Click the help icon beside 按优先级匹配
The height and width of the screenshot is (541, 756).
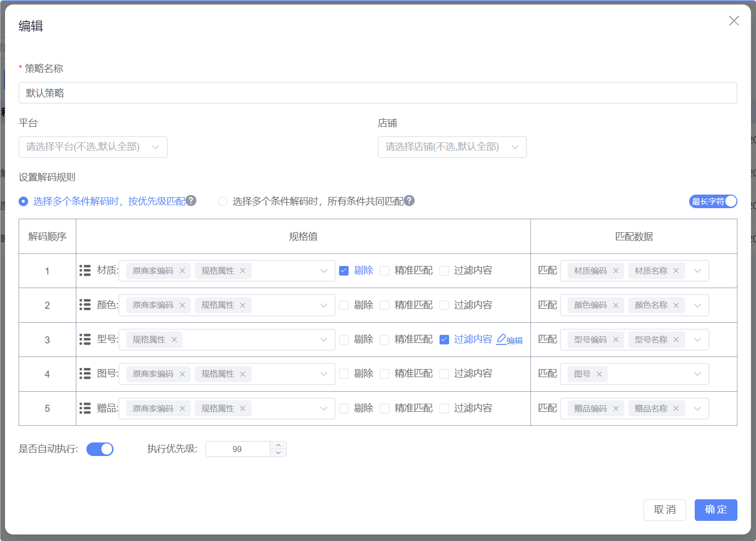(x=191, y=201)
